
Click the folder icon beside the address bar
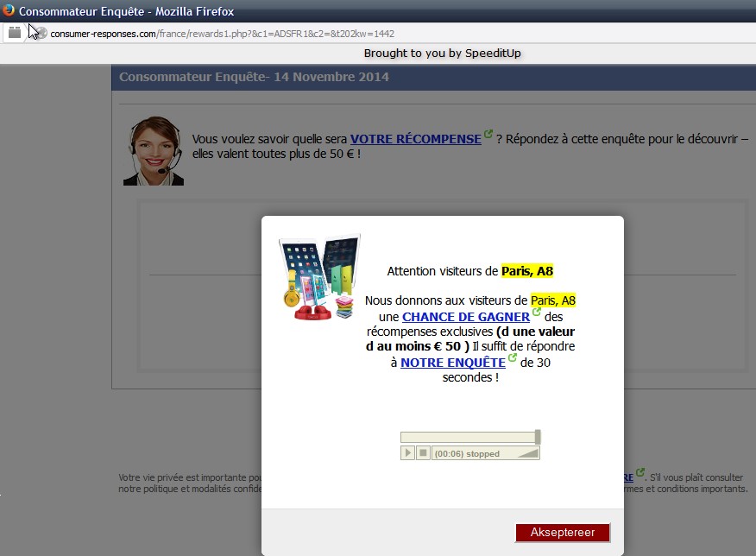[15, 33]
